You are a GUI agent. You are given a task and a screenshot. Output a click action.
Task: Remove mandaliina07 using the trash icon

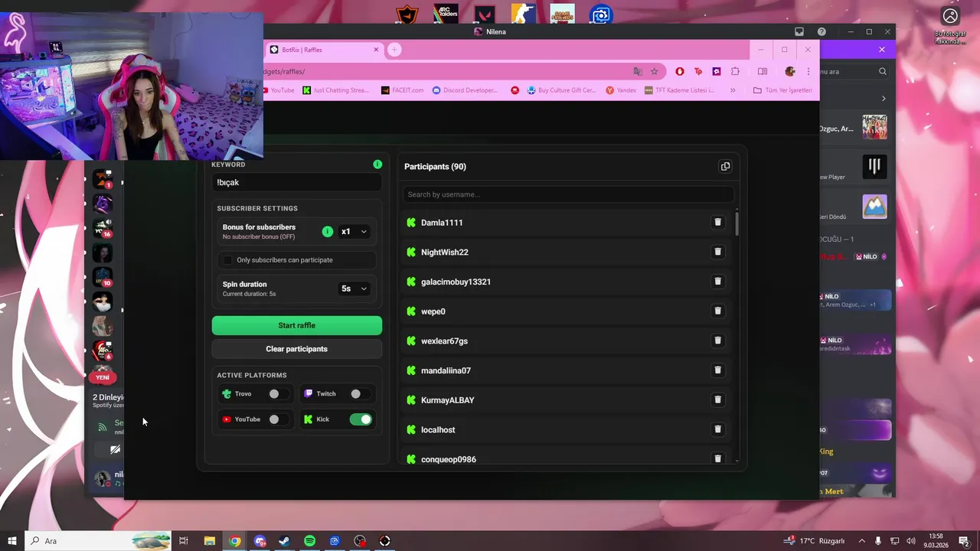[x=717, y=370]
